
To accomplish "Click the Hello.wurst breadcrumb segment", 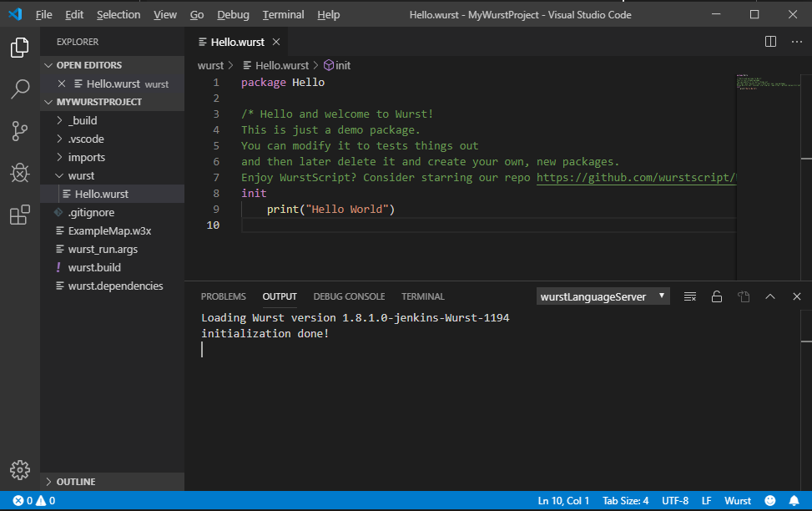I will pyautogui.click(x=276, y=65).
